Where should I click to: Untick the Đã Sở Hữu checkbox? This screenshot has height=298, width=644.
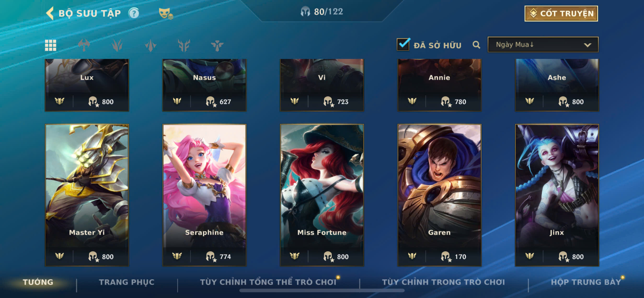tap(403, 45)
